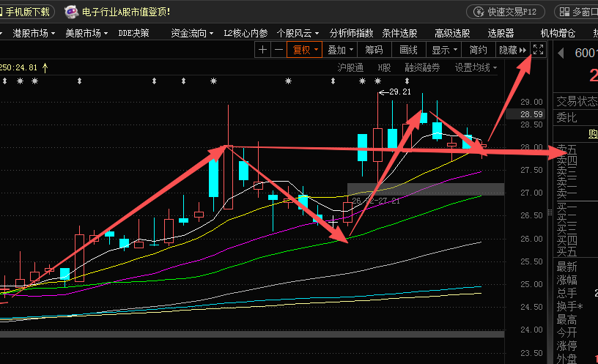Zoom out the K-line chart with minus
Screen dimensions: 598x364
(278, 50)
